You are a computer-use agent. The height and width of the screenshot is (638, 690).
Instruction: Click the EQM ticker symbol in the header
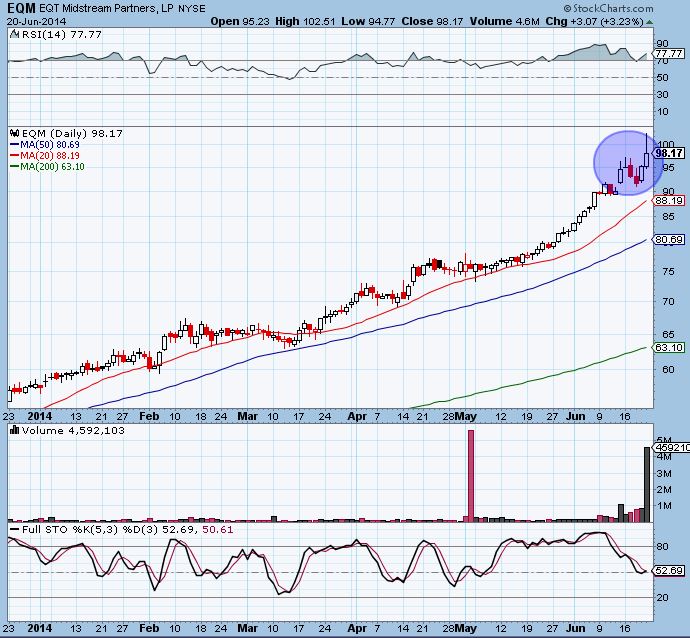point(21,7)
